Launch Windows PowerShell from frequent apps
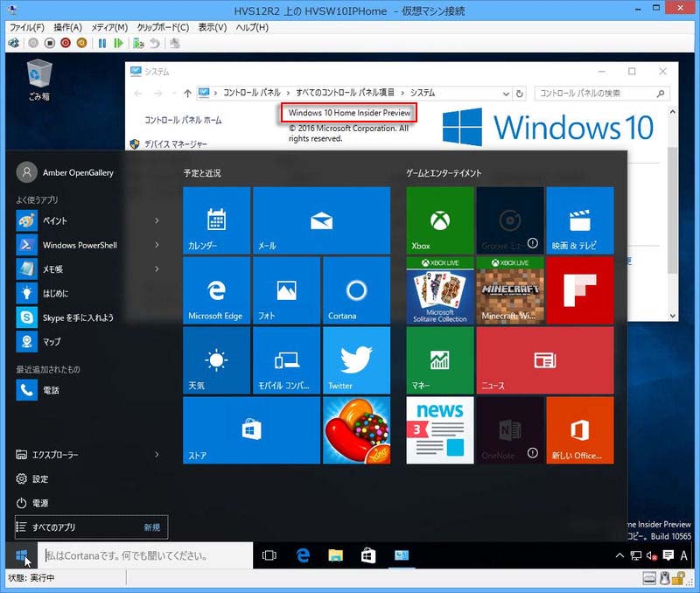Screen dimensions: 700x593 [x=67, y=245]
